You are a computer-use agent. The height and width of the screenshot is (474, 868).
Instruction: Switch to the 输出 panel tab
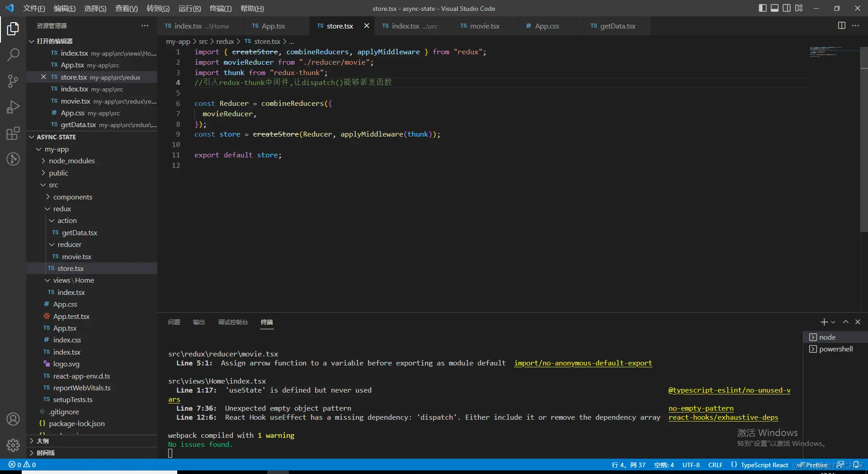[x=199, y=322]
